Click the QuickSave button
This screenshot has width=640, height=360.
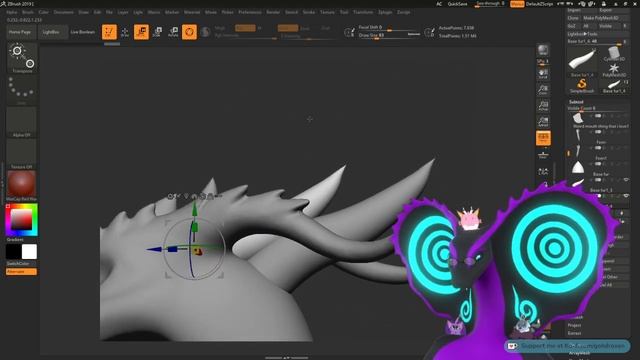point(458,4)
